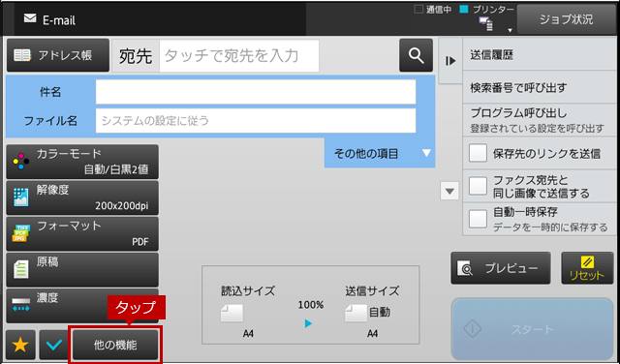Tap the reset (リセット) button

(x=587, y=268)
